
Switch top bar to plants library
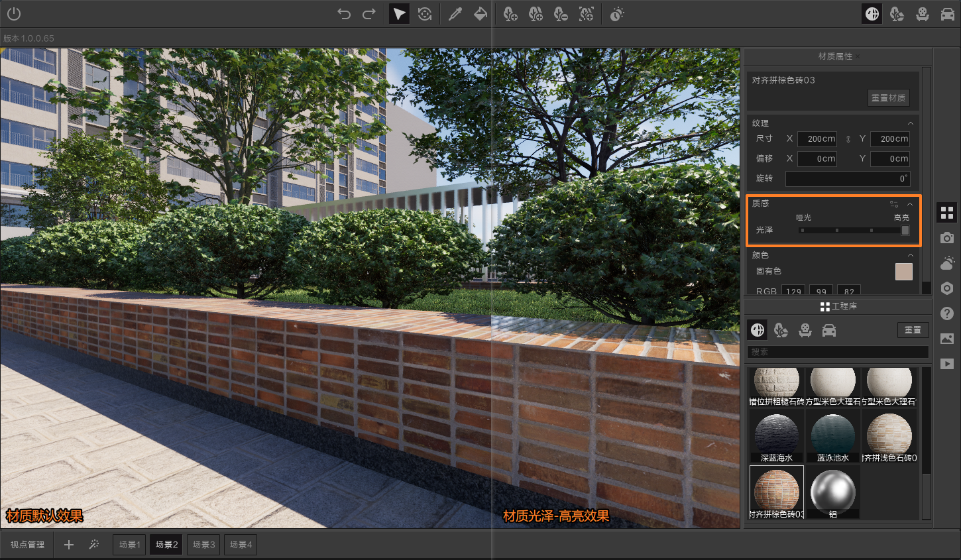coord(897,14)
